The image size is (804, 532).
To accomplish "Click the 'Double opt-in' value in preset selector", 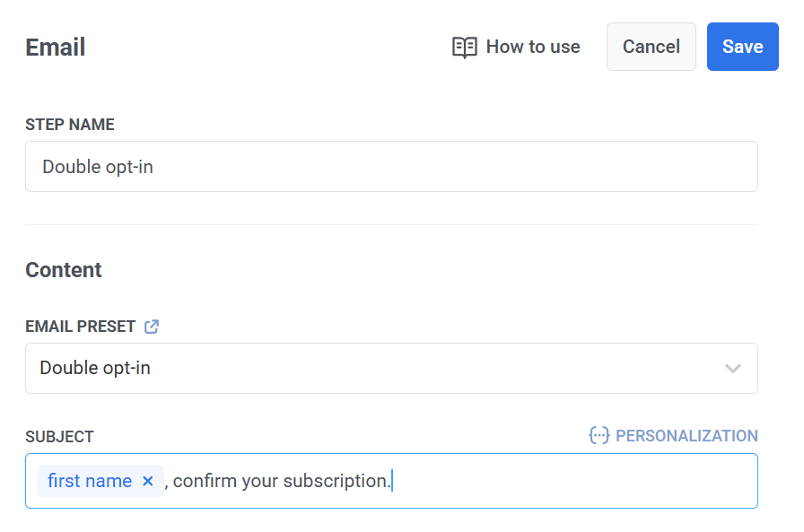I will [95, 369].
